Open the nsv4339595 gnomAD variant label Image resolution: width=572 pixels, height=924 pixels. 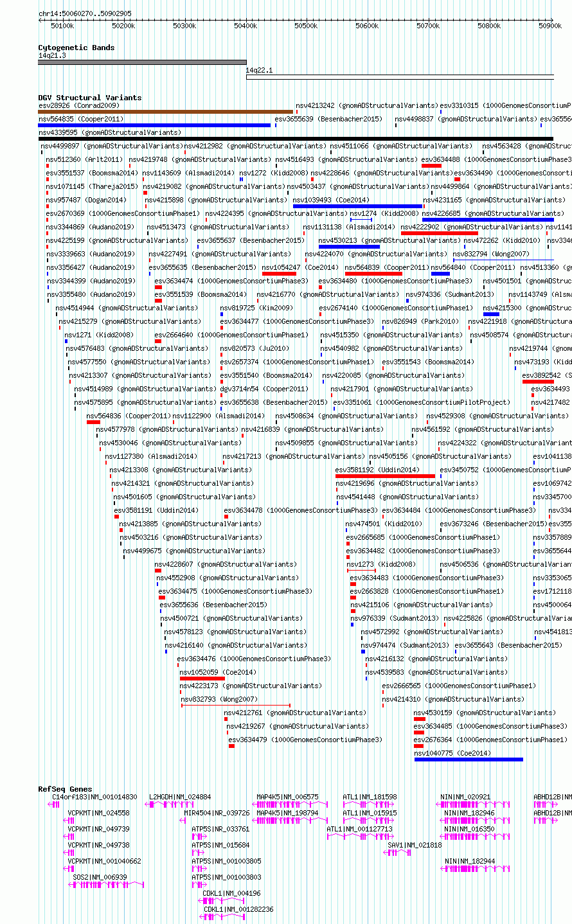click(x=110, y=132)
